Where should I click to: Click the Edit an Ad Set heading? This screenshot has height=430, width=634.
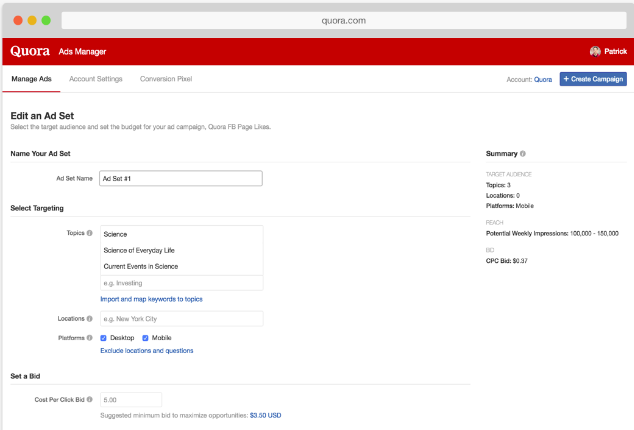[42, 116]
